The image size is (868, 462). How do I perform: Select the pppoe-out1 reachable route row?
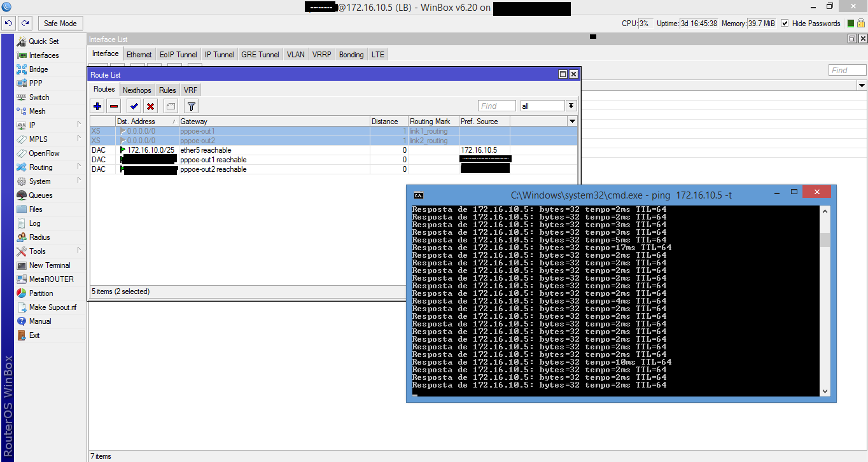[334, 160]
